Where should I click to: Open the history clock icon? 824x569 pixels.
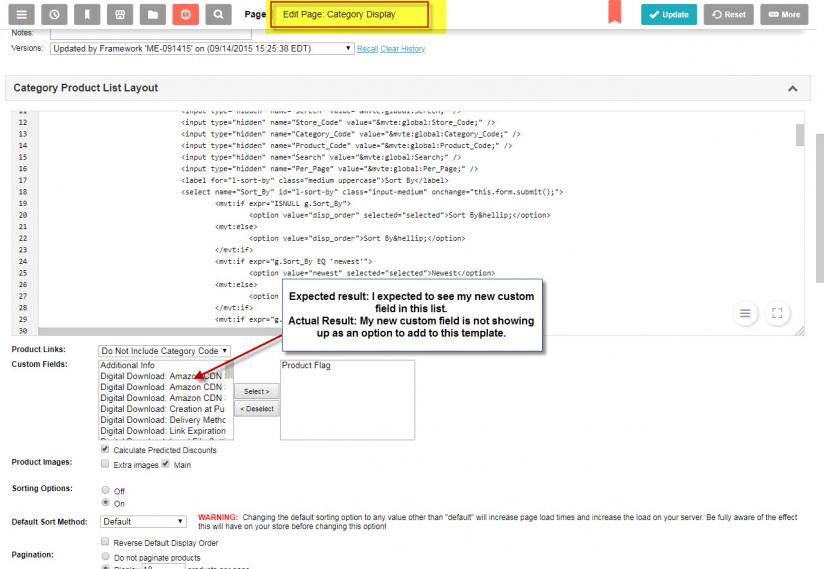coord(54,15)
